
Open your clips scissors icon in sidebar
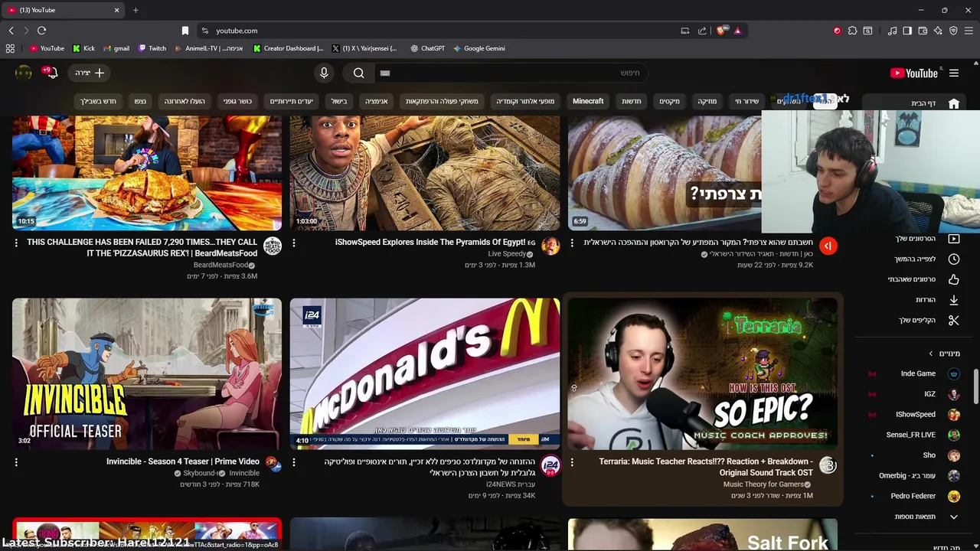(x=953, y=320)
